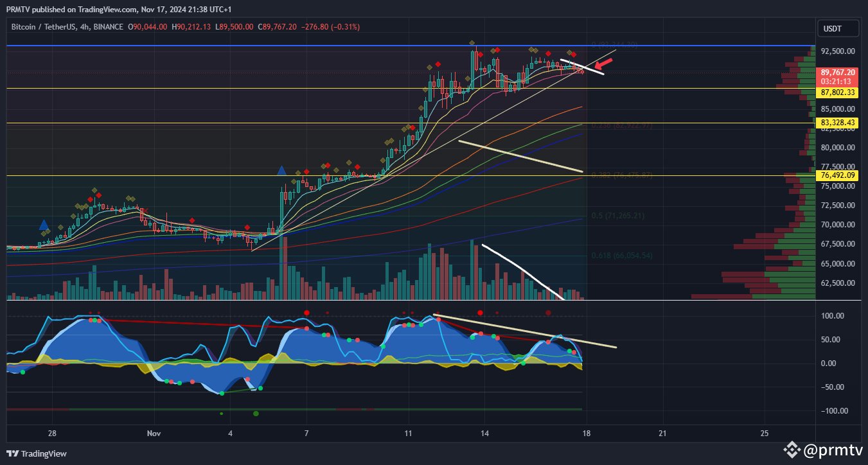Viewport: 868px width, 465px height.
Task: Click the 85,000.00 price axis label
Action: coord(837,109)
